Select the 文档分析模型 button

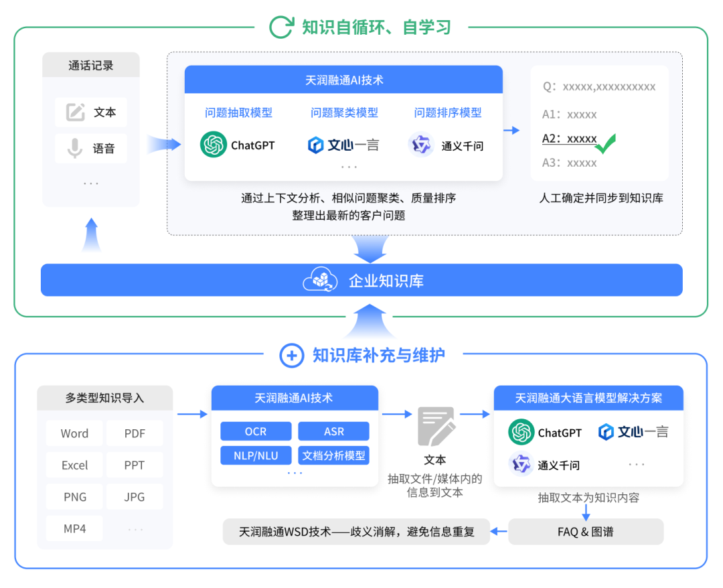pyautogui.click(x=334, y=455)
